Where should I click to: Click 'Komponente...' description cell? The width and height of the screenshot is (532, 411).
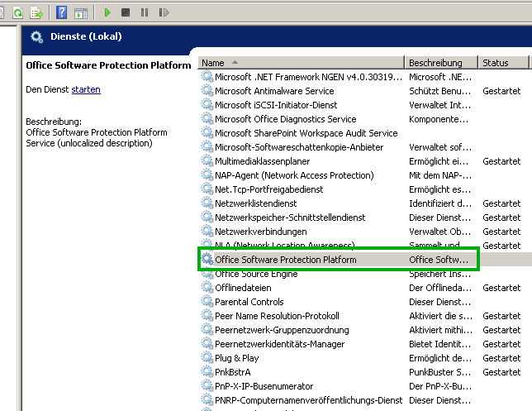point(439,119)
